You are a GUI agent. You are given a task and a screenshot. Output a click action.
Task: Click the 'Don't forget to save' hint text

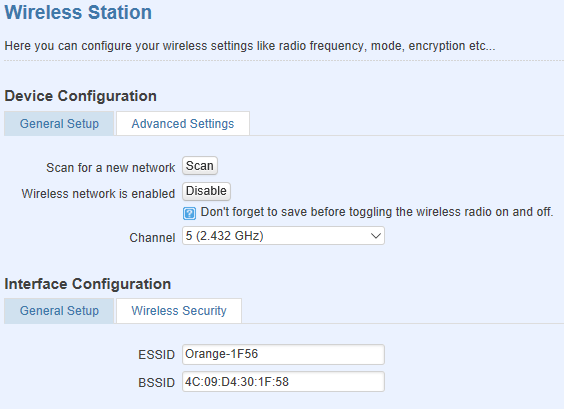[377, 212]
